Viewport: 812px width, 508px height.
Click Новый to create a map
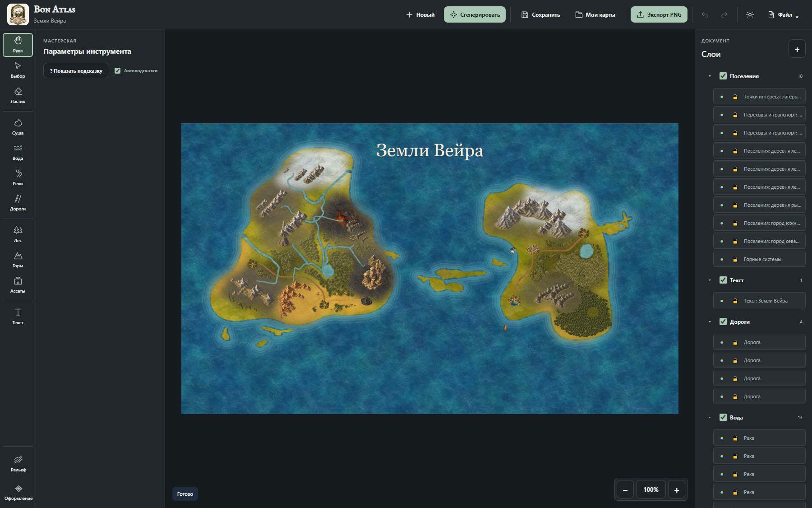point(420,15)
